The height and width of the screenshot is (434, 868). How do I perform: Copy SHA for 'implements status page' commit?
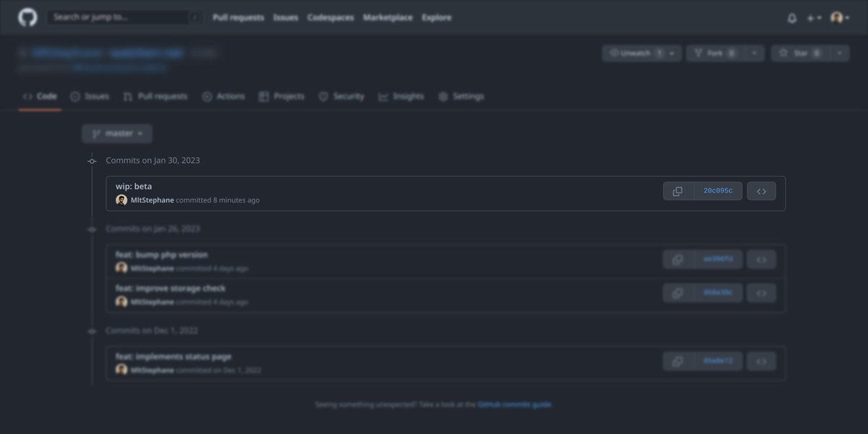pyautogui.click(x=678, y=361)
